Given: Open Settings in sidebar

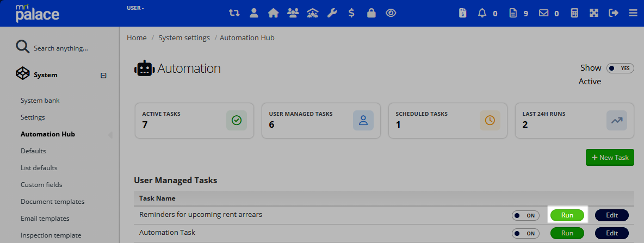Looking at the screenshot, I should pyautogui.click(x=33, y=117).
